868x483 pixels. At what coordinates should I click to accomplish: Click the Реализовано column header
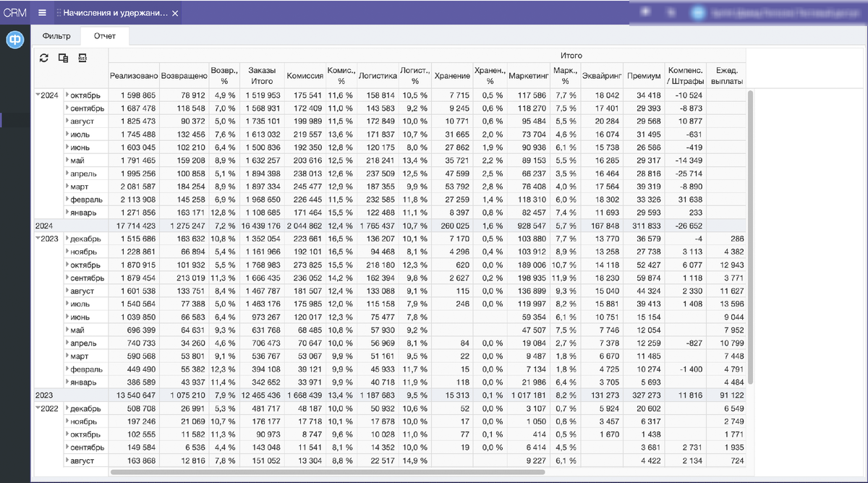pyautogui.click(x=134, y=75)
